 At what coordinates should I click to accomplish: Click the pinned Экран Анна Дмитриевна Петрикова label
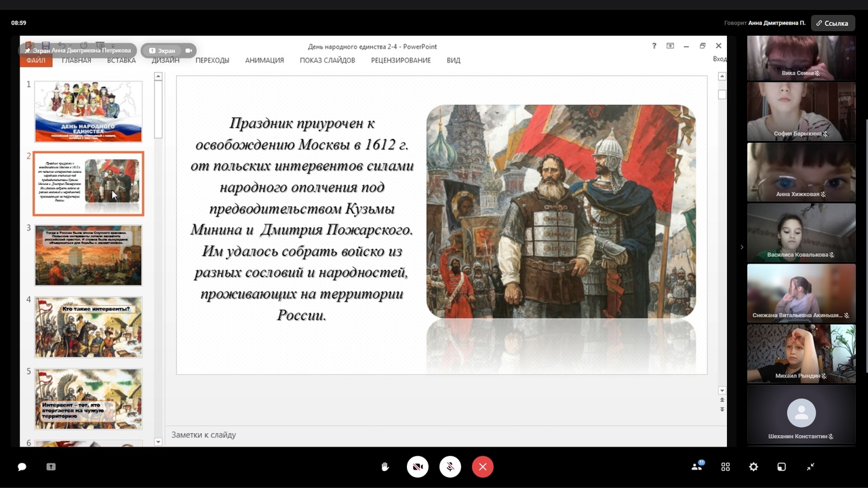tap(78, 50)
